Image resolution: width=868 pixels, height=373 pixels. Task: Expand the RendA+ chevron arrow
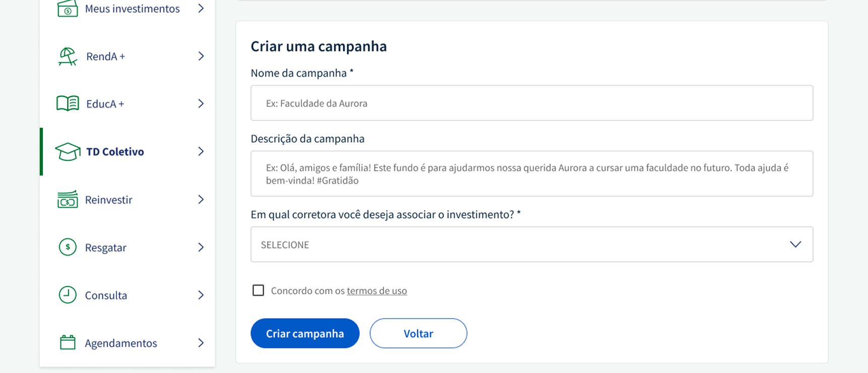pos(201,56)
